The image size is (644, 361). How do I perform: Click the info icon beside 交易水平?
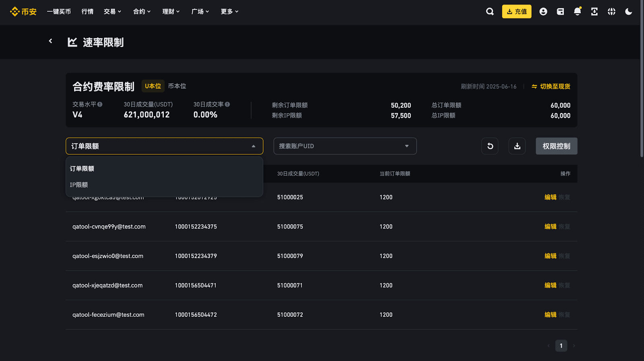pos(100,105)
